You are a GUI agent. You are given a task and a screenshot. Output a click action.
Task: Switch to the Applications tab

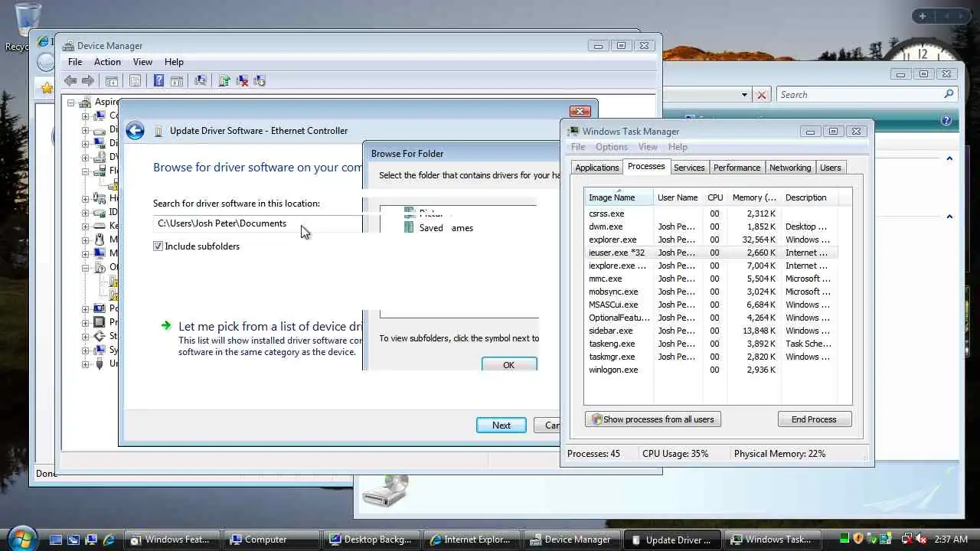click(596, 168)
